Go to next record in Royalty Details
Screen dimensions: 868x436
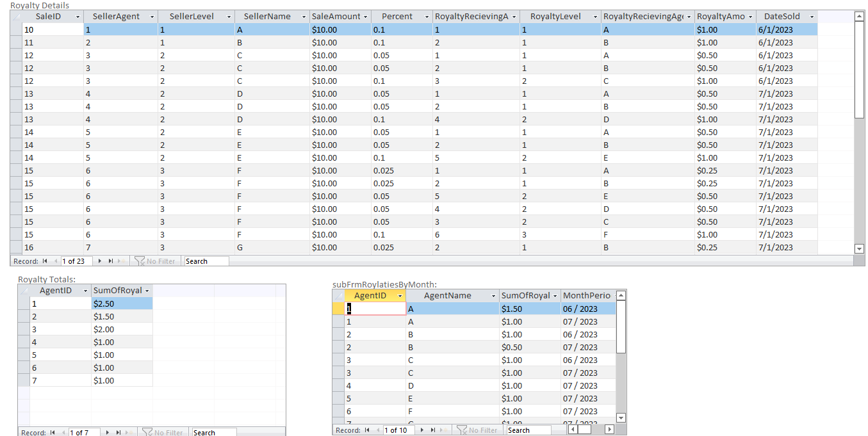coord(99,261)
